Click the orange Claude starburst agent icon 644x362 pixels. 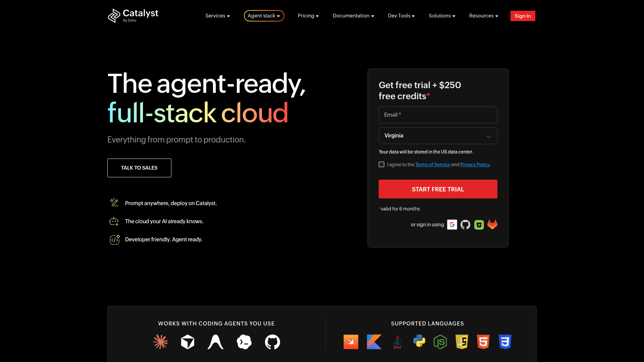pos(160,342)
